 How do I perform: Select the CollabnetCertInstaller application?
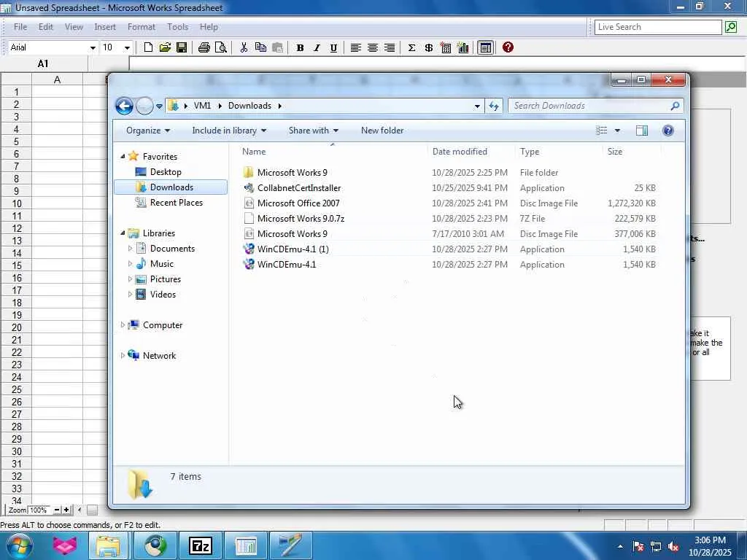coord(298,188)
